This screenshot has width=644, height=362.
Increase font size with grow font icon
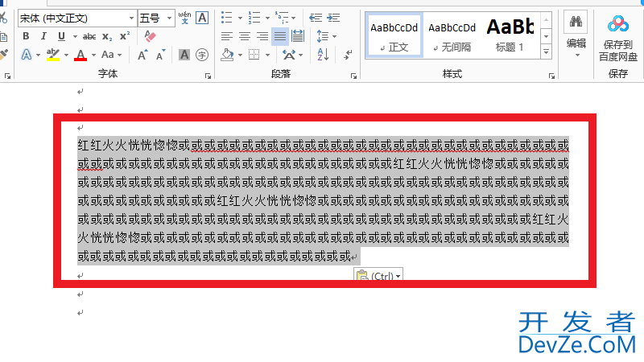tap(142, 55)
